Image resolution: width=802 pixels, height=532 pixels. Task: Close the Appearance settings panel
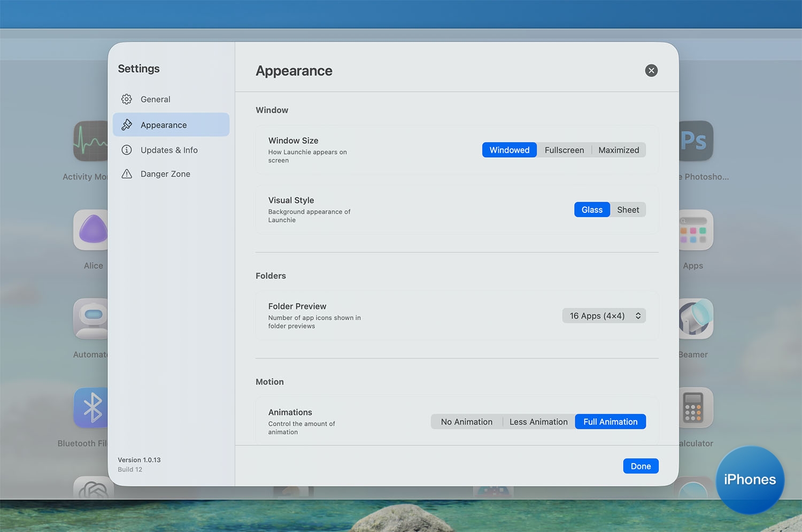click(x=651, y=71)
